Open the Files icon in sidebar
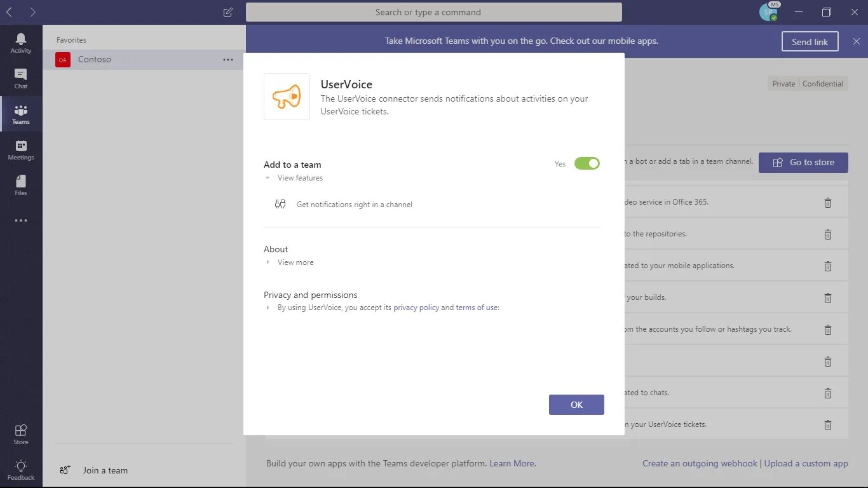This screenshot has height=488, width=868. click(x=21, y=182)
